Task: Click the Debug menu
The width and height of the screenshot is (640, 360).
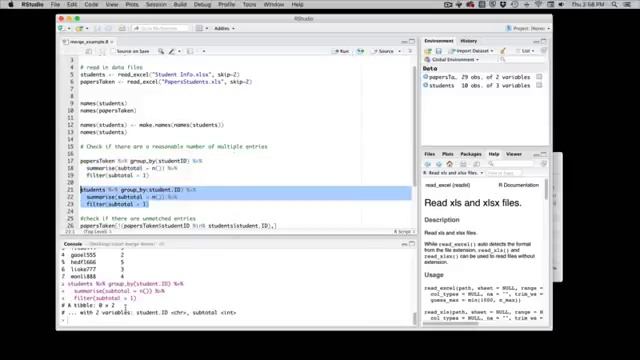Action: [x=202, y=4]
